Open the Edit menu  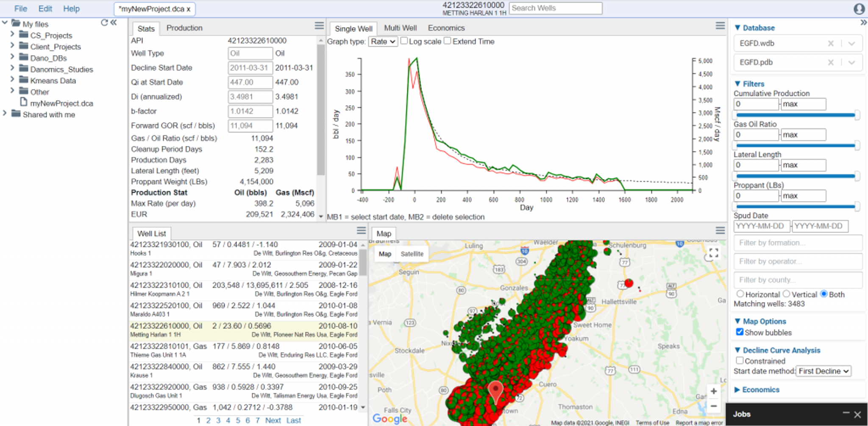point(45,8)
